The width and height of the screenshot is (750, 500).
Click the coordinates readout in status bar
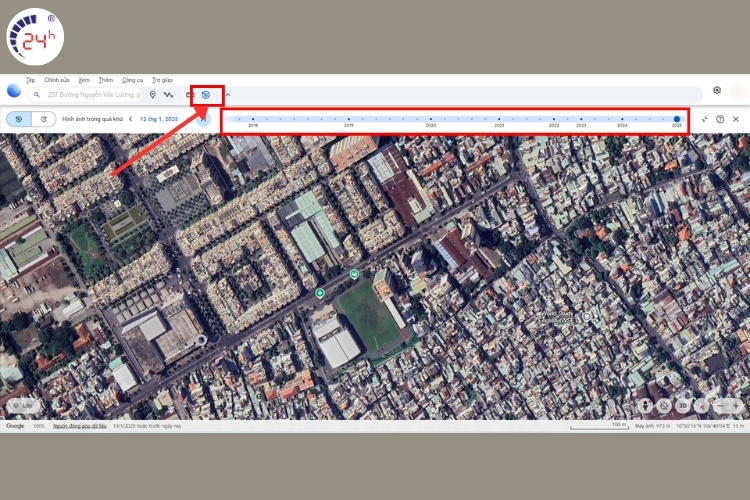coord(703,426)
